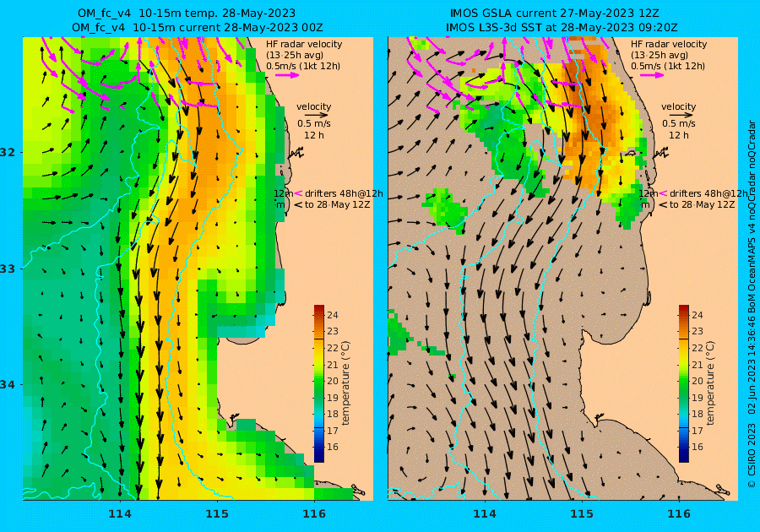Click '0.5m/s (1kt 12h)' in right panel
Image resolution: width=760 pixels, height=532 pixels.
click(x=667, y=66)
